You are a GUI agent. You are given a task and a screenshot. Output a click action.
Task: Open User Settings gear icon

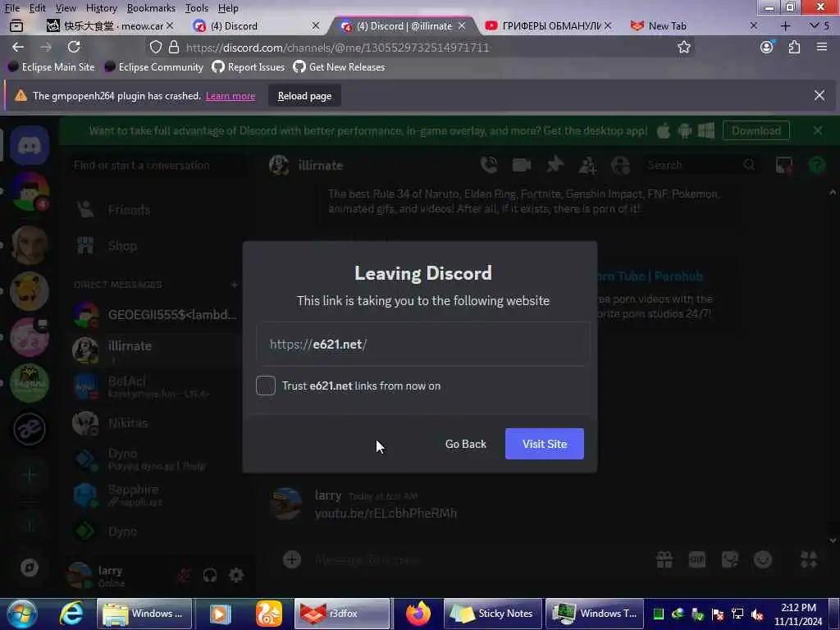(236, 575)
